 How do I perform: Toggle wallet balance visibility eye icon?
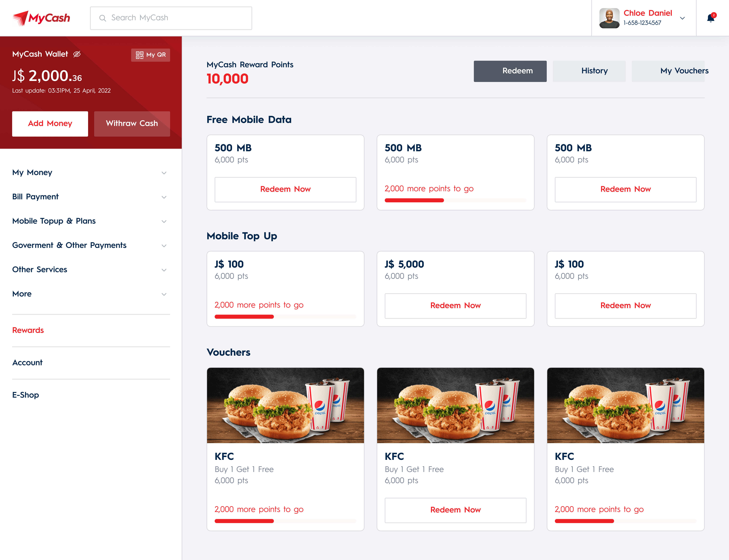77,54
